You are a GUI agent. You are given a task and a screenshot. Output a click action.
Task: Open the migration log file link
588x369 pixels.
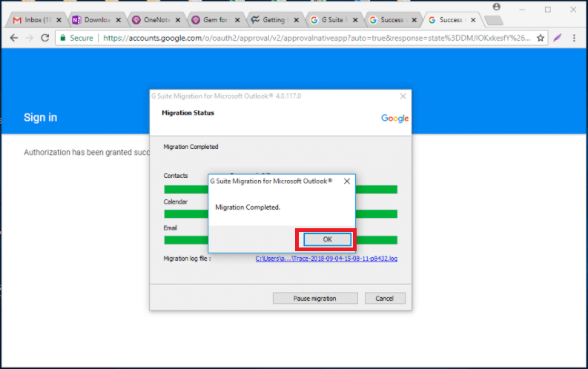(x=326, y=259)
